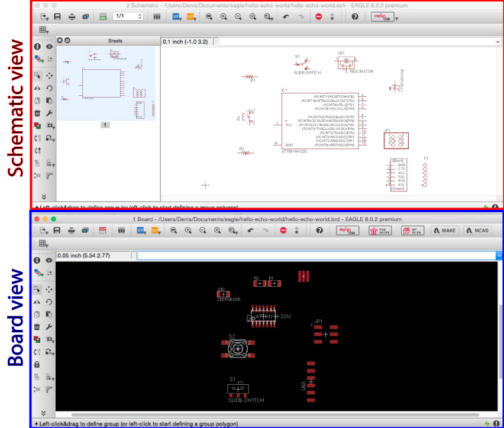This screenshot has width=504, height=428.
Task: Save the schematic with the floppy disk icon
Action: [x=57, y=17]
